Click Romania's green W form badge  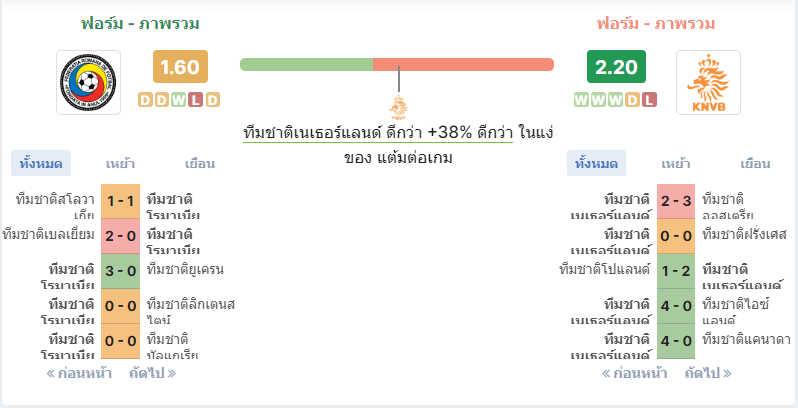click(179, 100)
